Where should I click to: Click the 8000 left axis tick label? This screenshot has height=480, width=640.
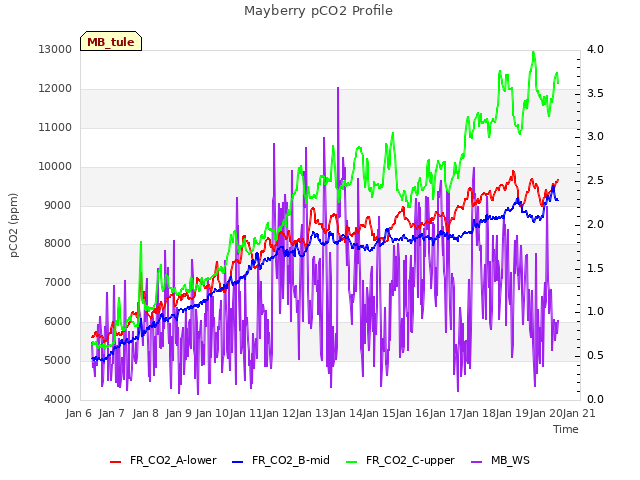pyautogui.click(x=57, y=243)
